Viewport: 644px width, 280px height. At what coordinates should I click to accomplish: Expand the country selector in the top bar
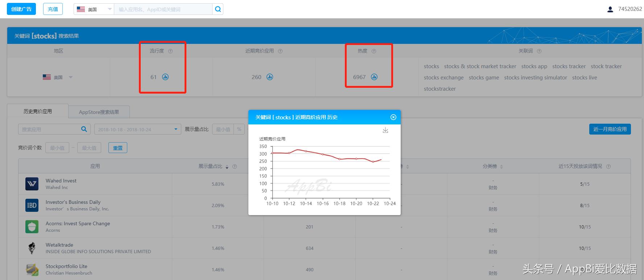click(x=110, y=9)
